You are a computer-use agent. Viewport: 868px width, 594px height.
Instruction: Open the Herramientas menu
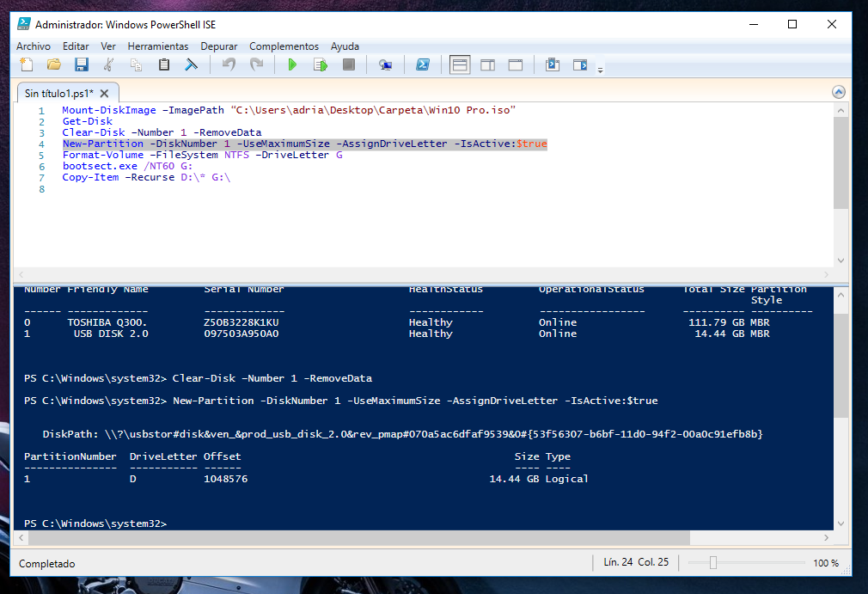(158, 46)
